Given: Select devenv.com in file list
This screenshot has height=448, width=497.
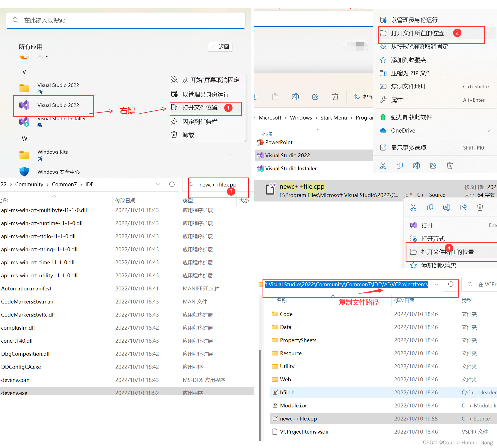Looking at the screenshot, I should (126, 380).
